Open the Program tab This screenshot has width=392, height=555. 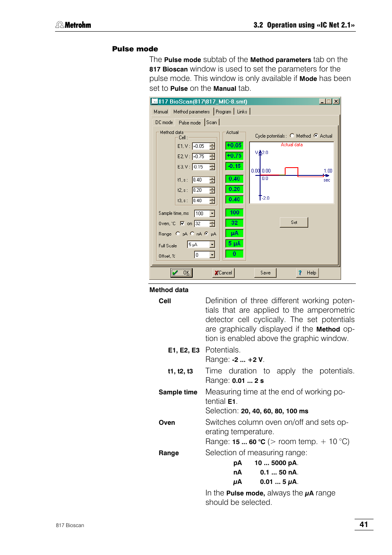point(224,112)
